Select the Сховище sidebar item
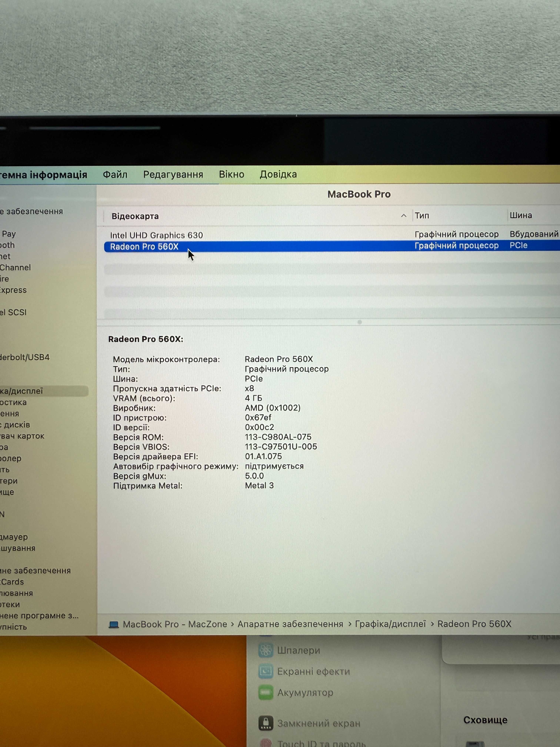This screenshot has height=747, width=560. pos(7,492)
